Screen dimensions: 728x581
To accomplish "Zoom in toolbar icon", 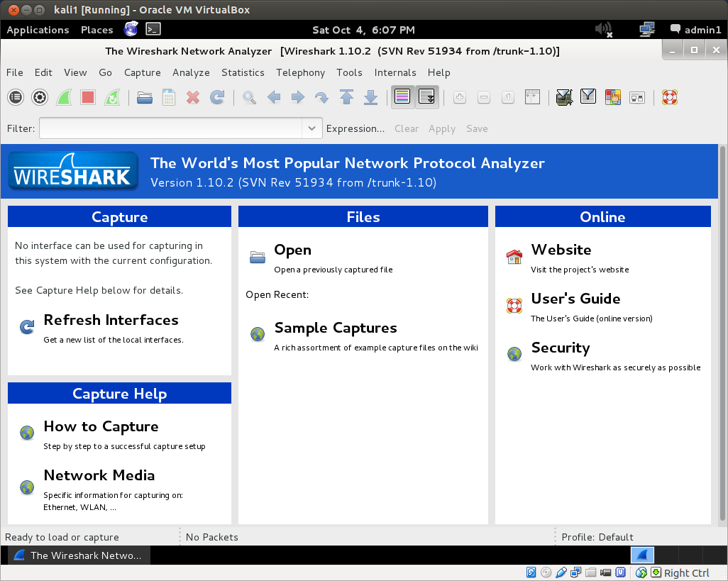I will 460,97.
